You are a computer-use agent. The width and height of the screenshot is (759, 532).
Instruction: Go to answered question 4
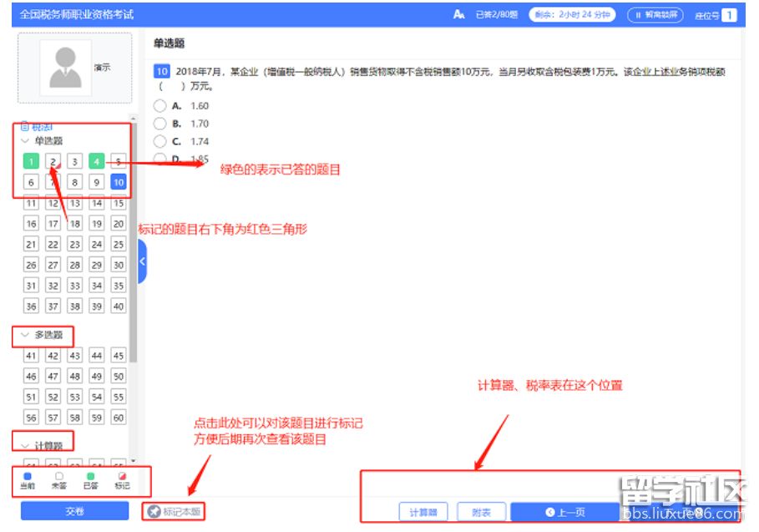[x=97, y=162]
